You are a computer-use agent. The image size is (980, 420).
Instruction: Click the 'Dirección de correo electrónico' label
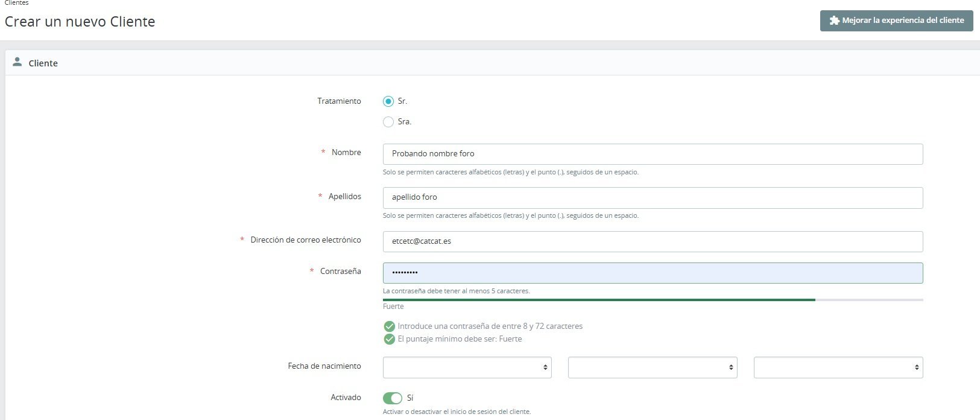(x=306, y=240)
